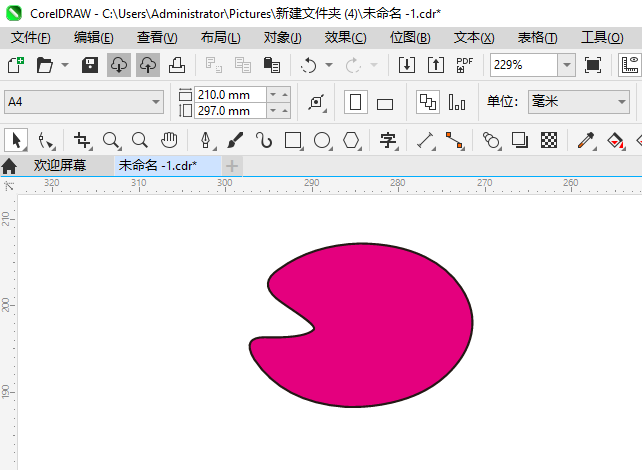The width and height of the screenshot is (642, 470).
Task: Select the Artistic Media brush tool
Action: [x=235, y=140]
